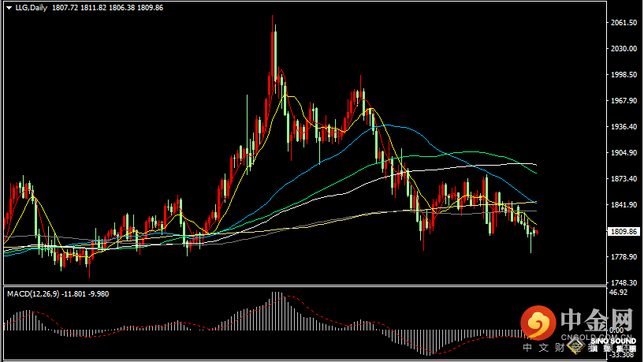
Task: Click the SINO SOUND text
Action: (615, 341)
